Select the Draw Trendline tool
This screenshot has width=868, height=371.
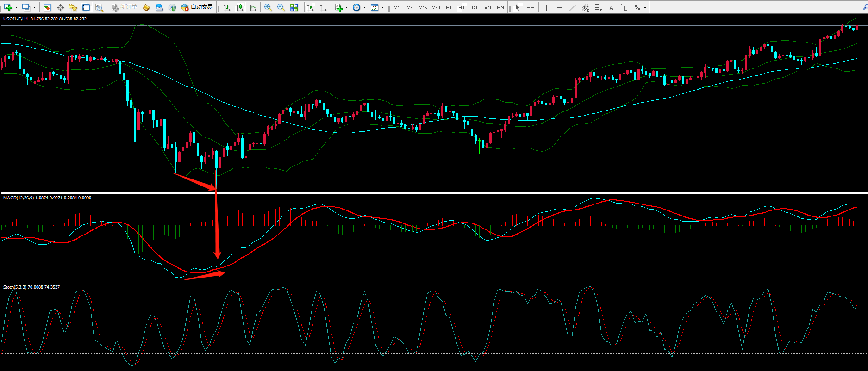(573, 7)
